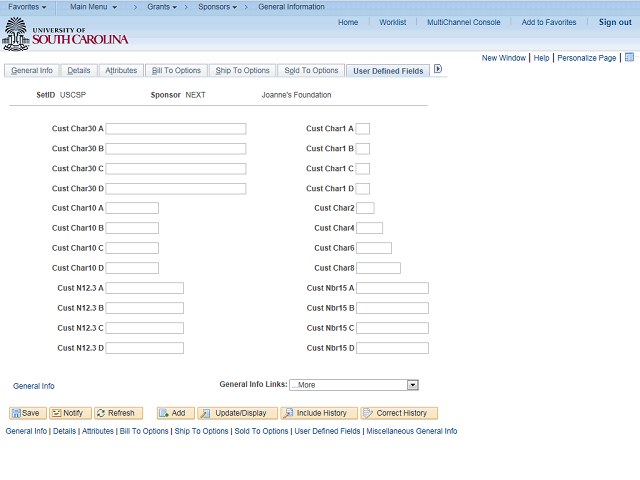Open User Defined Fields footer link
The width and height of the screenshot is (640, 480).
[x=327, y=431]
